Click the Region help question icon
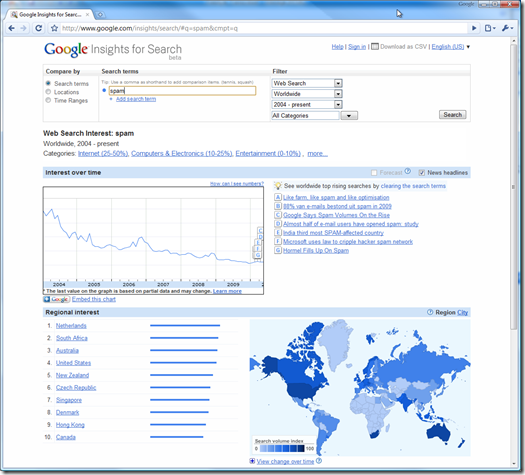 coord(430,312)
